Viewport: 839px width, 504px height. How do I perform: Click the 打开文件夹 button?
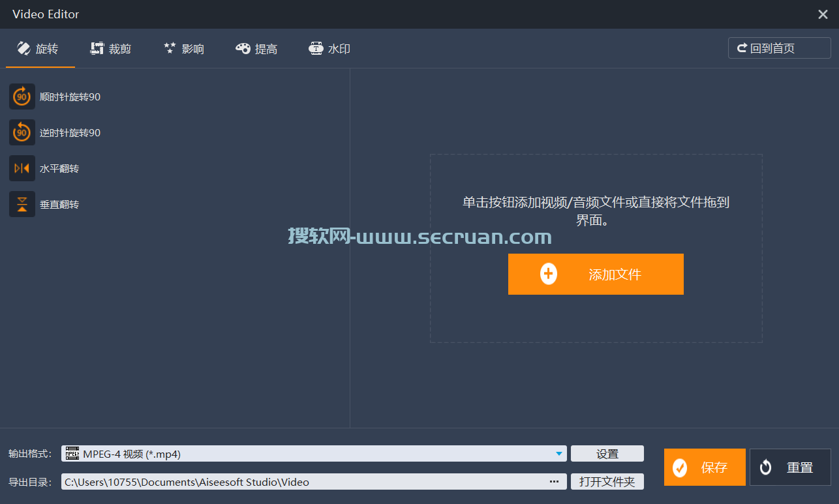pyautogui.click(x=607, y=482)
